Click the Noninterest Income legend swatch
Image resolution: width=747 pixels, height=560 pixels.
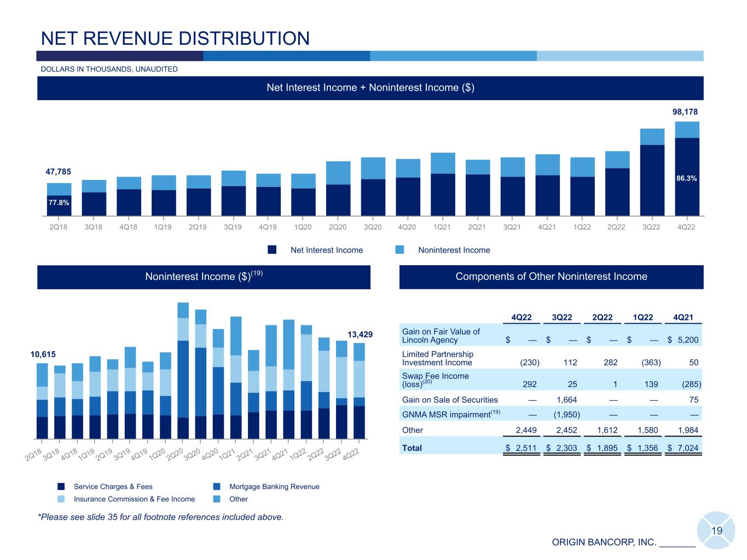(x=399, y=250)
